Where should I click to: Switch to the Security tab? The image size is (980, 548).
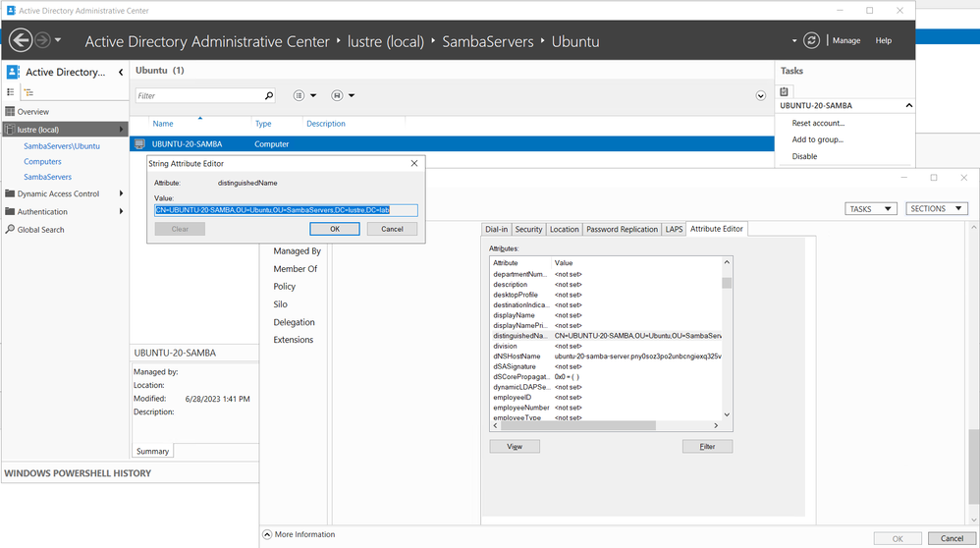tap(528, 229)
